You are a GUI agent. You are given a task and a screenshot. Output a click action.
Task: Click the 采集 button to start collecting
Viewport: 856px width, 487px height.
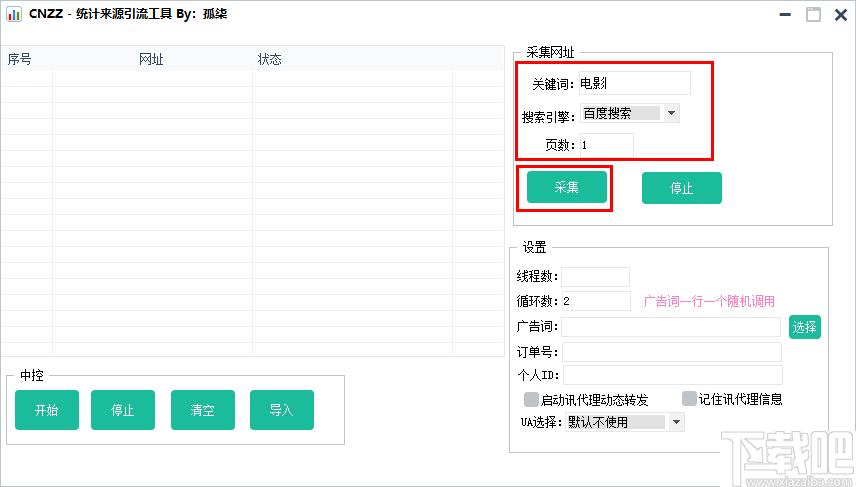click(567, 187)
